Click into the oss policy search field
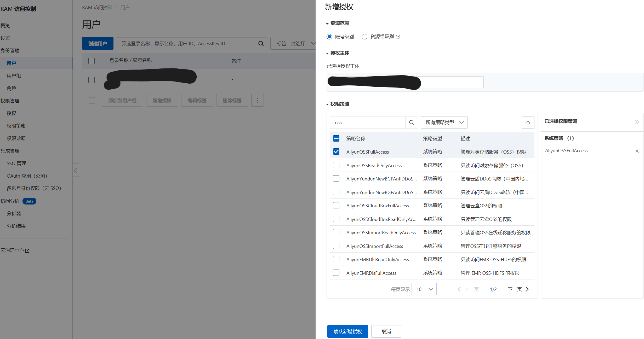 [x=367, y=122]
